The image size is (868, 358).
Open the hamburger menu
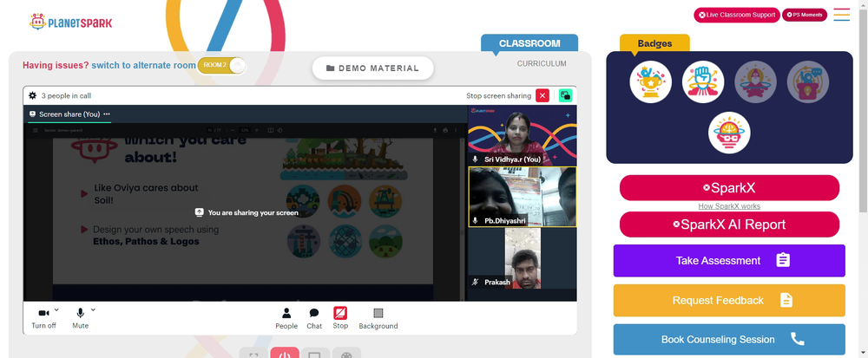click(x=841, y=15)
